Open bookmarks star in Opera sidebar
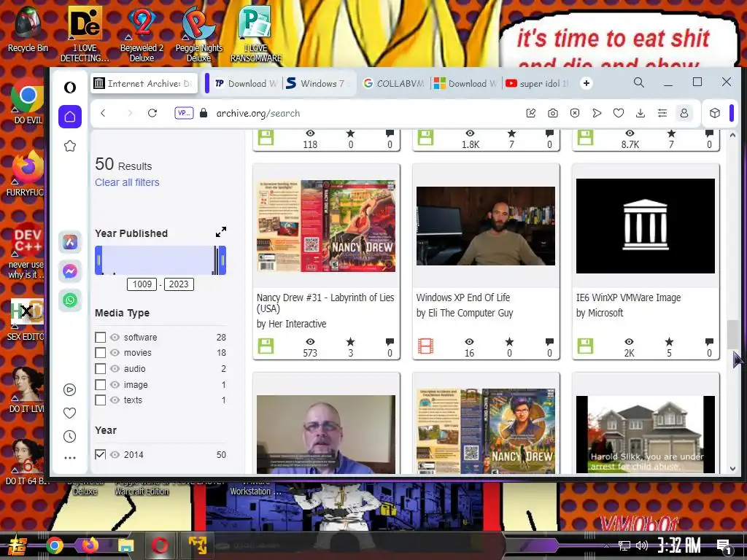Viewport: 747px width, 560px height. point(70,146)
